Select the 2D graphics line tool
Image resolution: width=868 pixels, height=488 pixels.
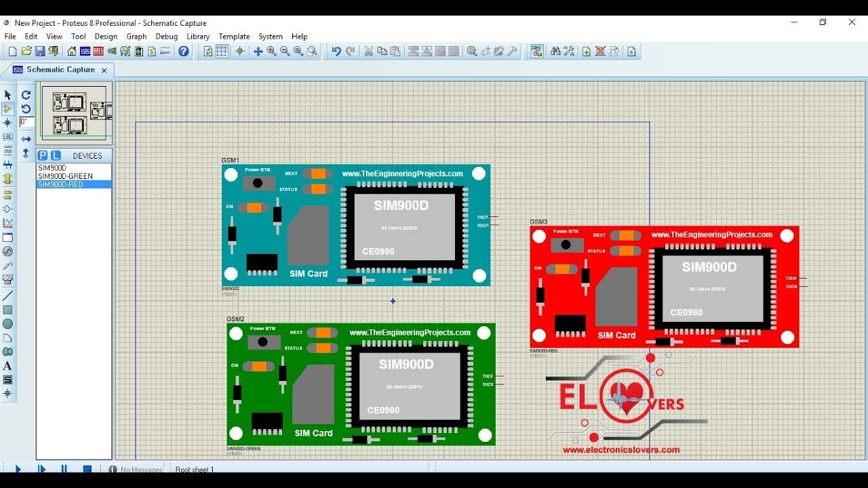[7, 296]
